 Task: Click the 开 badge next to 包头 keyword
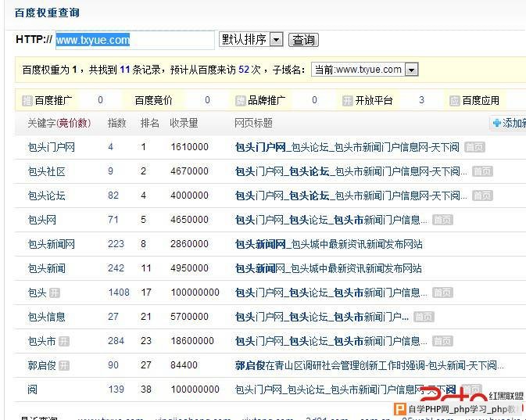click(55, 293)
